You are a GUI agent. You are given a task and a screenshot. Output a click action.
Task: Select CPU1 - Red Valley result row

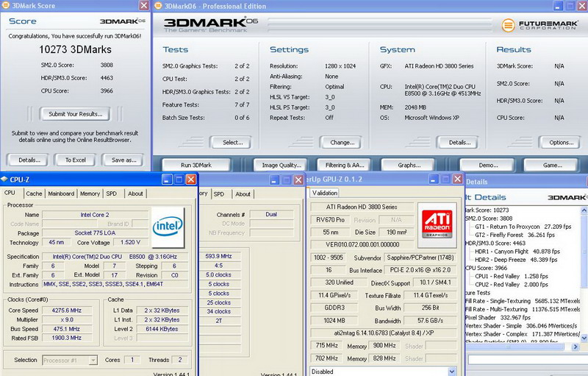tap(512, 276)
